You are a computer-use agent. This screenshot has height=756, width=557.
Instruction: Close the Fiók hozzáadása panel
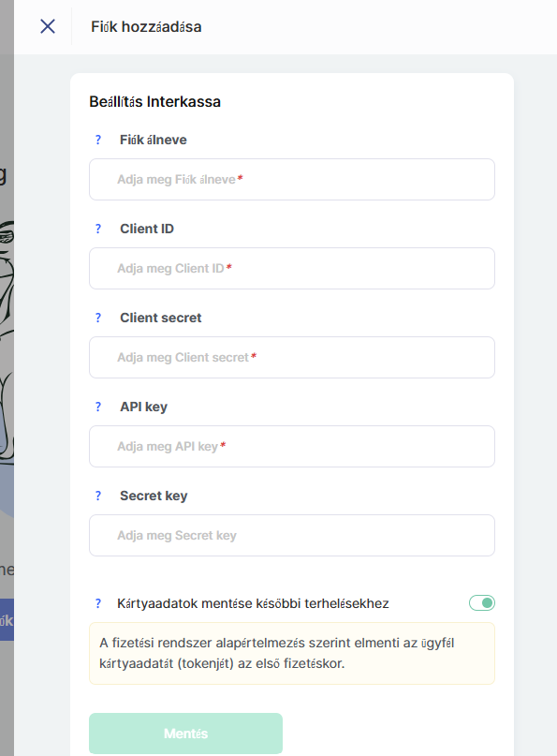coord(48,26)
